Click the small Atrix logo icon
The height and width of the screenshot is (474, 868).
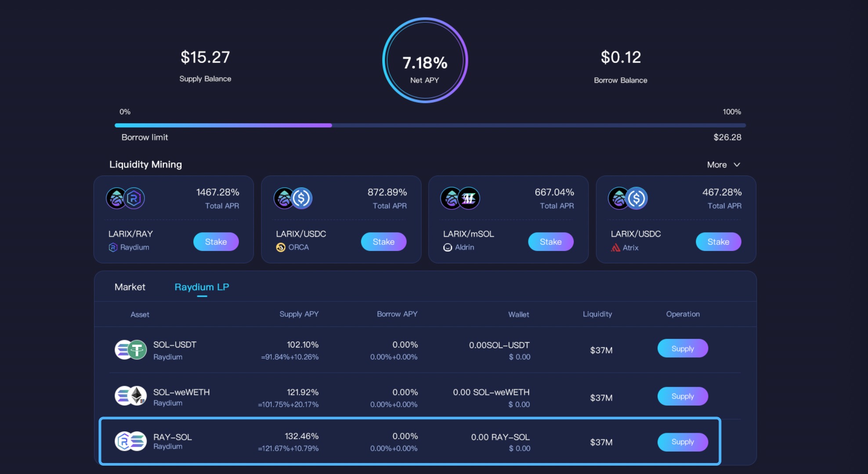(615, 248)
